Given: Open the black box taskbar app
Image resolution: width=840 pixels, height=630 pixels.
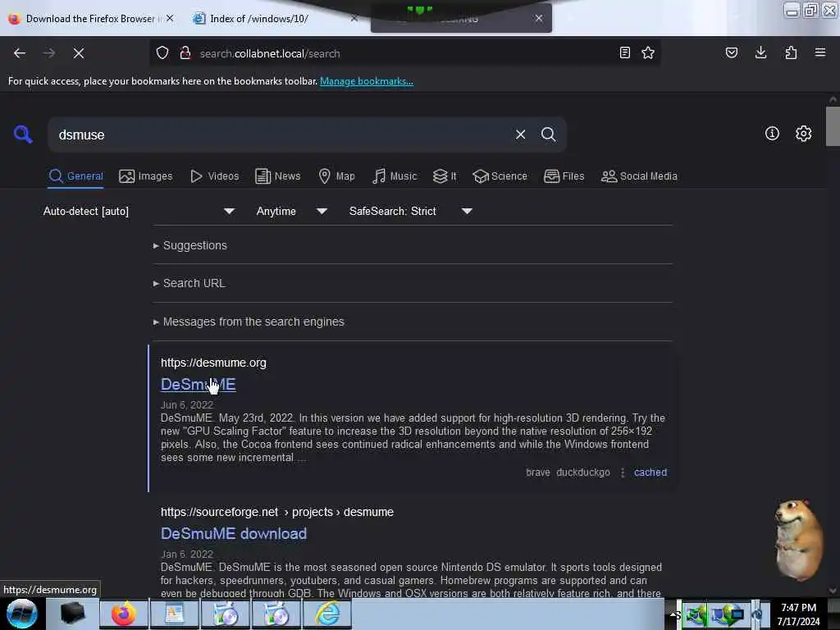Looking at the screenshot, I should pyautogui.click(x=72, y=614).
